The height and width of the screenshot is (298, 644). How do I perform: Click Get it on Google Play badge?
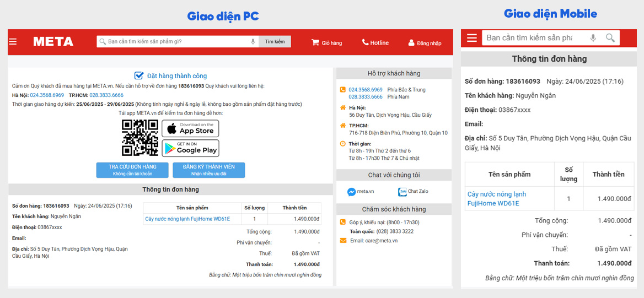point(190,148)
